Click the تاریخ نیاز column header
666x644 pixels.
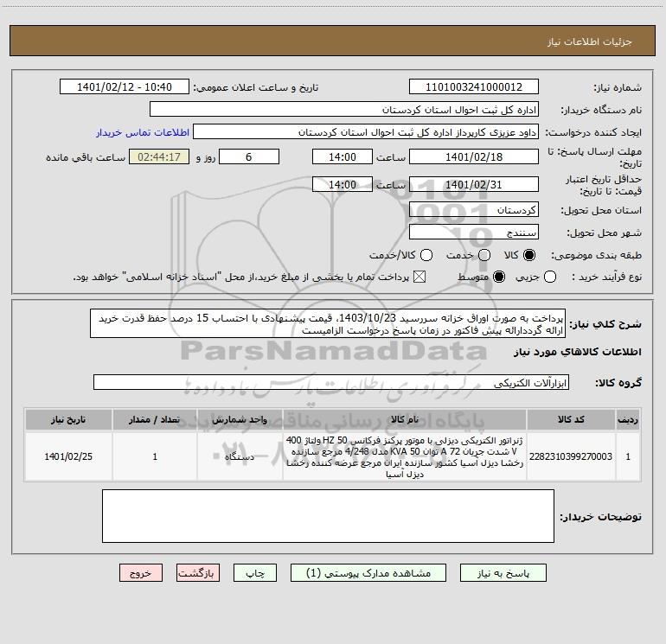point(68,420)
